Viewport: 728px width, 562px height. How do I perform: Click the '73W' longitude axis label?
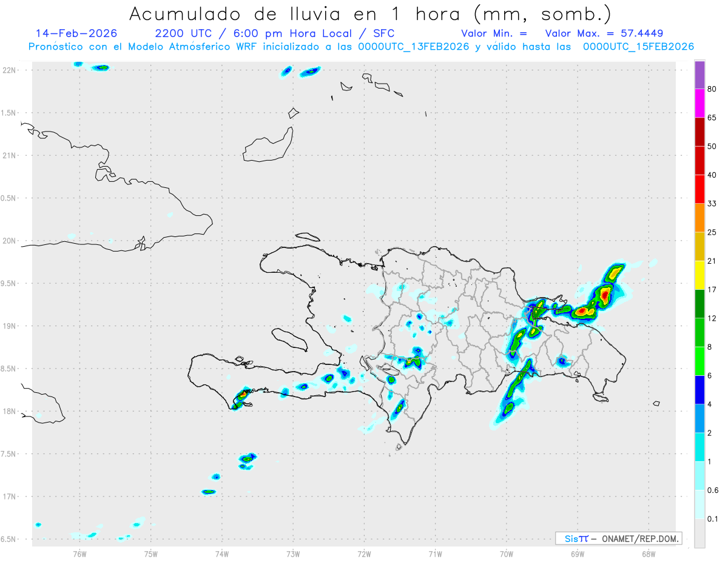(x=293, y=554)
